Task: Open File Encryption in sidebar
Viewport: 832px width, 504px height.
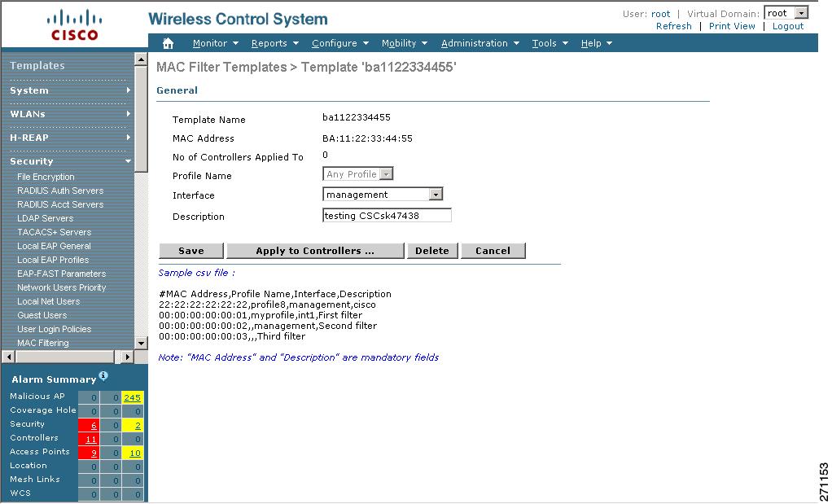Action: (46, 177)
